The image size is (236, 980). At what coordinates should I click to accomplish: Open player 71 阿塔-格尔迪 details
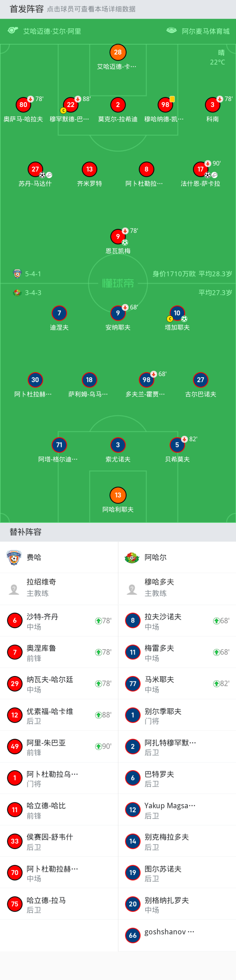click(x=59, y=445)
